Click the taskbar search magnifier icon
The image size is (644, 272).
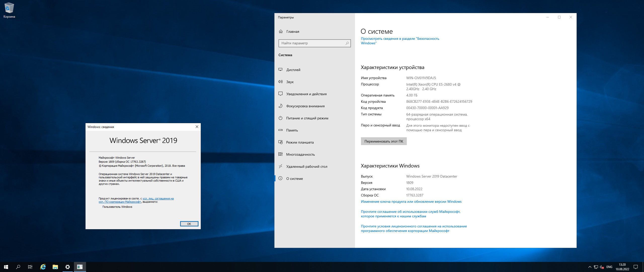tap(18, 267)
